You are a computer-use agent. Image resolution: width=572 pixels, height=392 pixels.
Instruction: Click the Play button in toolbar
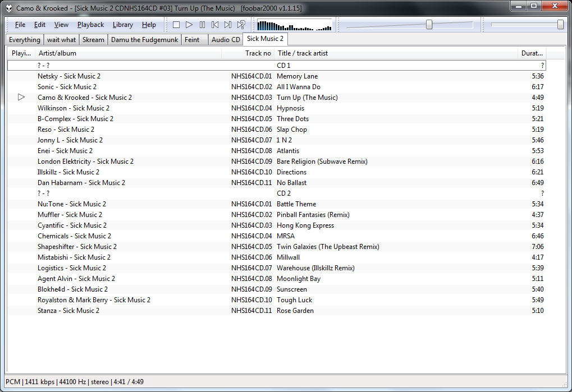click(x=189, y=25)
